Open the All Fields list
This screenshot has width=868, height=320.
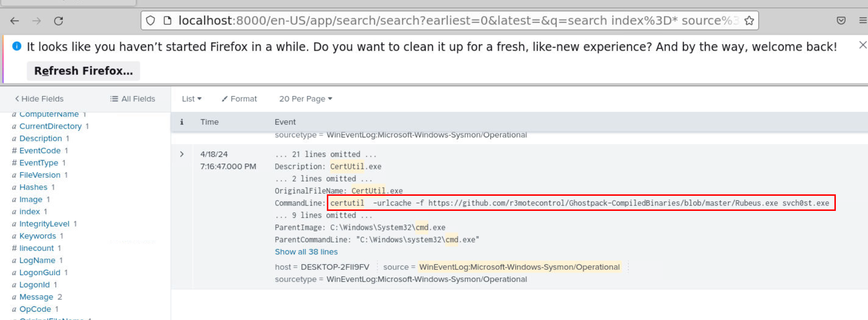click(x=132, y=99)
